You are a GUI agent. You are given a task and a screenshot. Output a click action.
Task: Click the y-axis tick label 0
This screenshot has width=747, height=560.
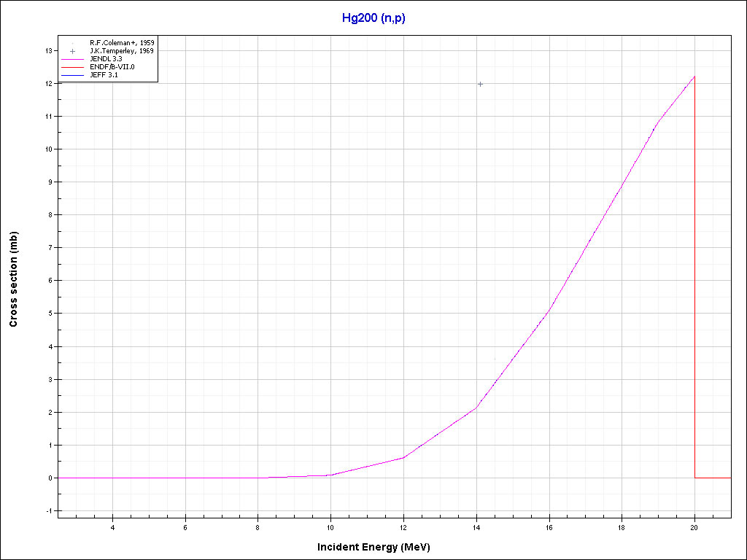(x=50, y=478)
